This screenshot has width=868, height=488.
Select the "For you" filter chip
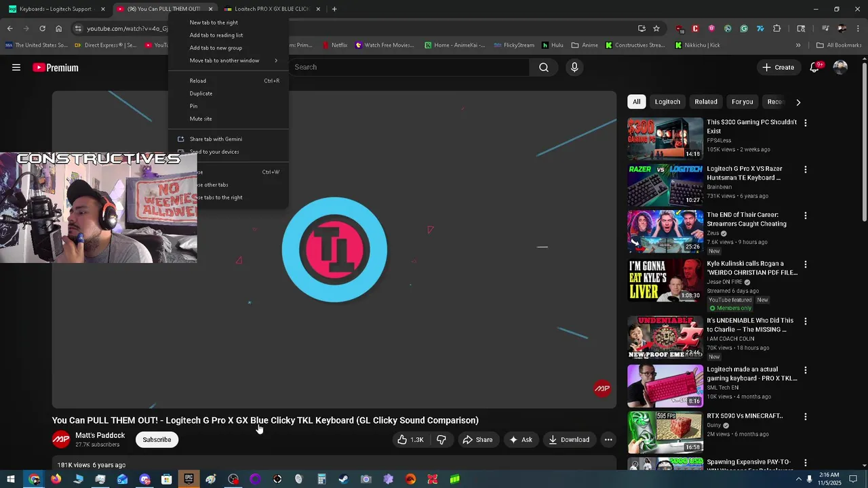pos(743,102)
